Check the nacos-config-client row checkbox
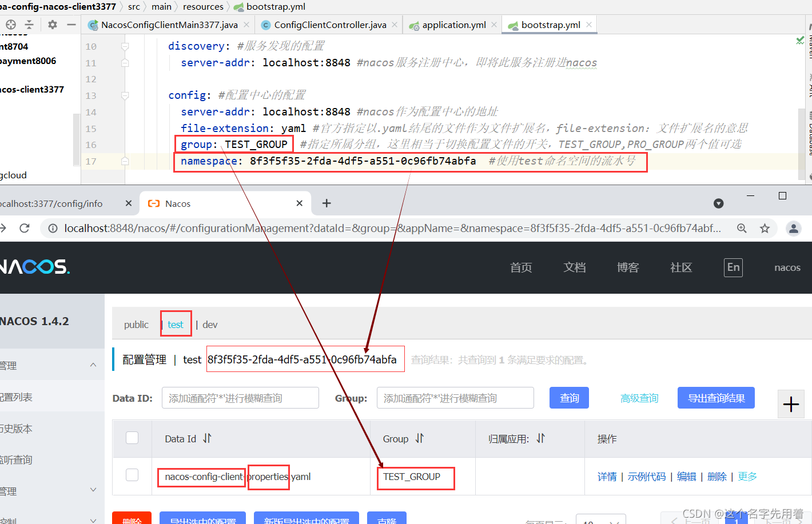The height and width of the screenshot is (524, 812). pyautogui.click(x=132, y=475)
